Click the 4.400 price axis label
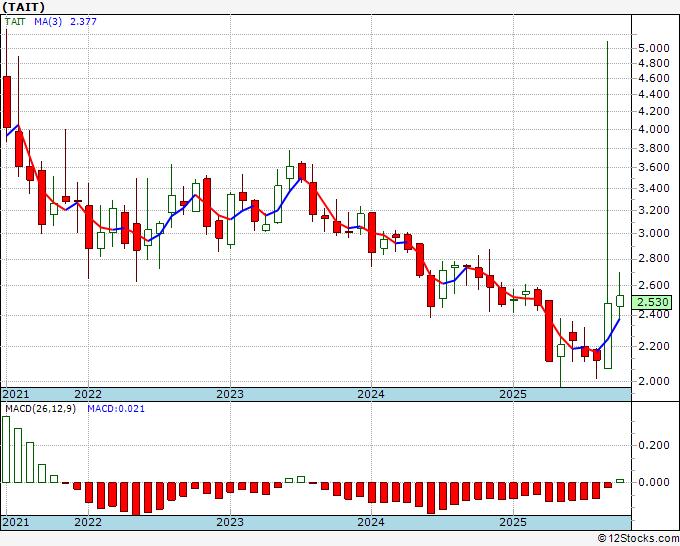Viewport: 680px width, 546px height. (x=654, y=94)
